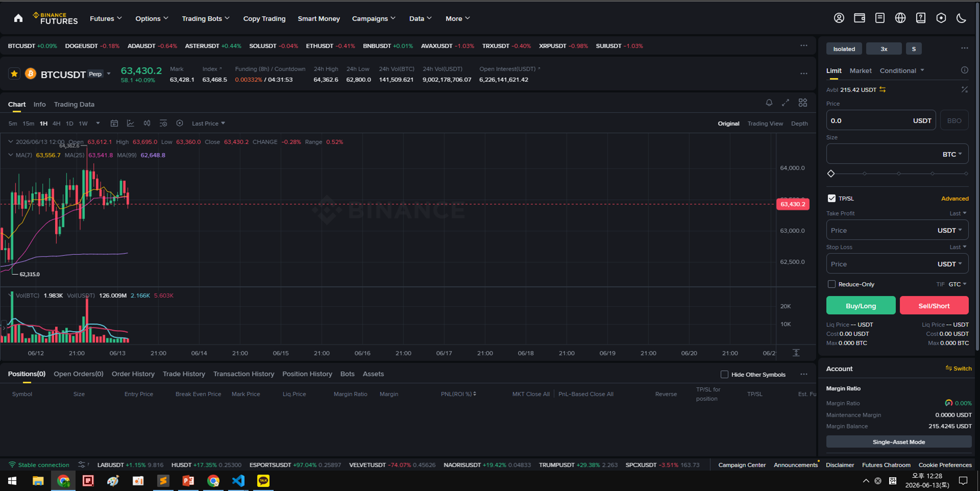Expand the Futures navigation dropdown

tap(106, 18)
